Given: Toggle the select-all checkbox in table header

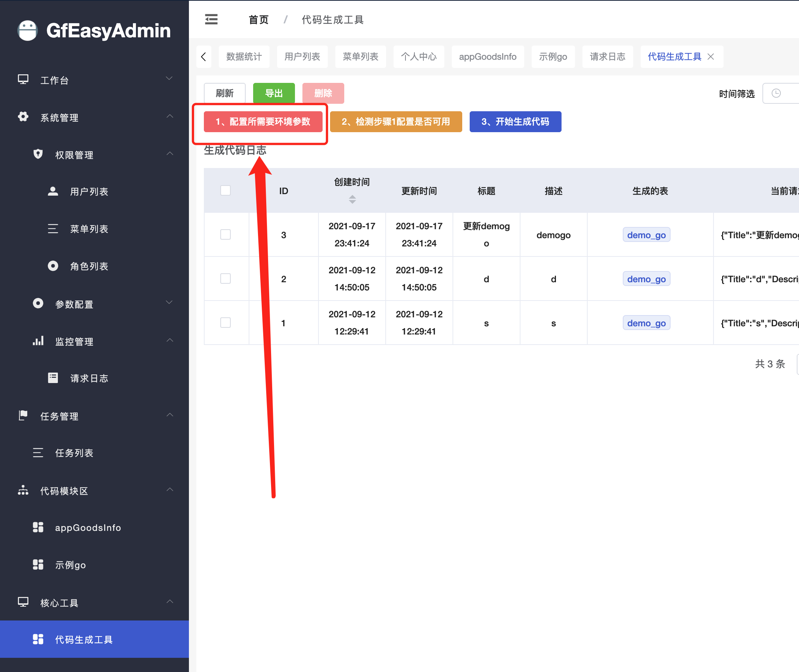Looking at the screenshot, I should click(226, 190).
